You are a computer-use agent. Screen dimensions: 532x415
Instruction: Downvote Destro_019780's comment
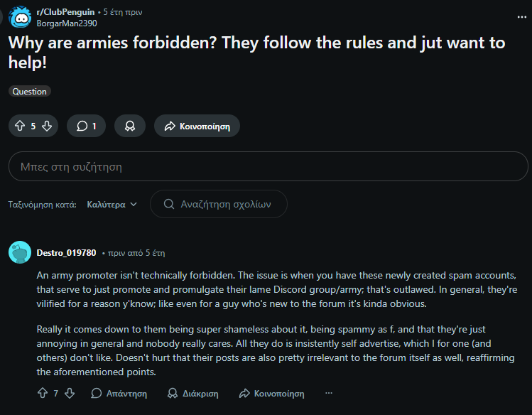(x=69, y=393)
